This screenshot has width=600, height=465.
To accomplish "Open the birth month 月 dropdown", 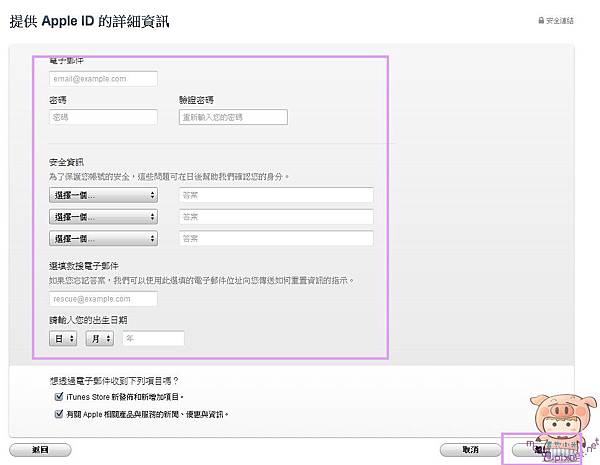I will click(x=99, y=339).
